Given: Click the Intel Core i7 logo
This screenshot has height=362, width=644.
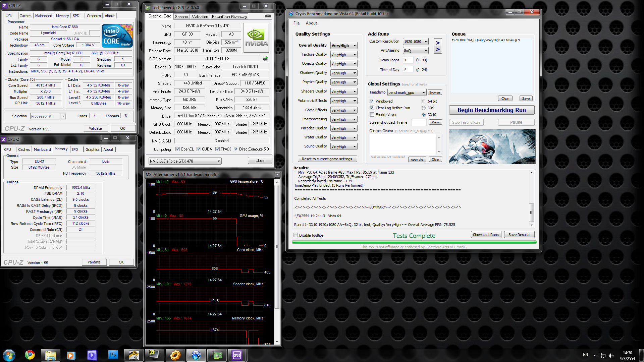Looking at the screenshot, I should 117,36.
